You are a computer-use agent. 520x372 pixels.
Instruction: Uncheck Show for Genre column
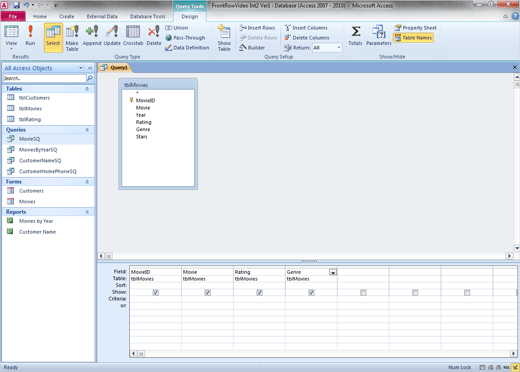(x=311, y=292)
